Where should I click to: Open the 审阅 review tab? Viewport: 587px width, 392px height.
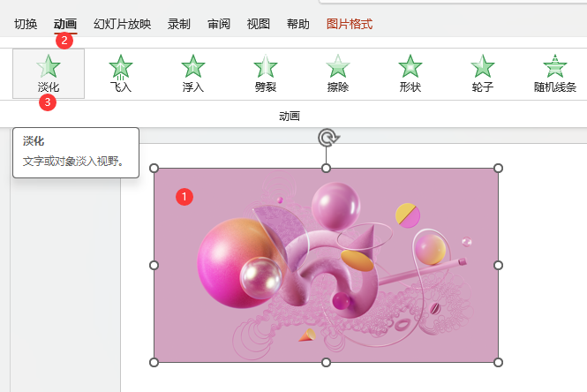pos(219,24)
